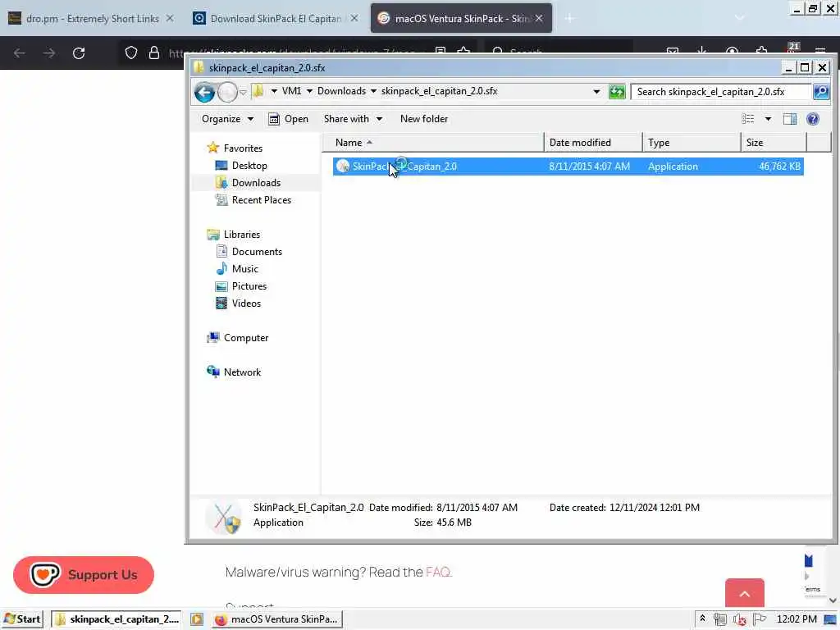Click the Explorer Forward arrow button
This screenshot has width=840, height=630.
(x=227, y=92)
